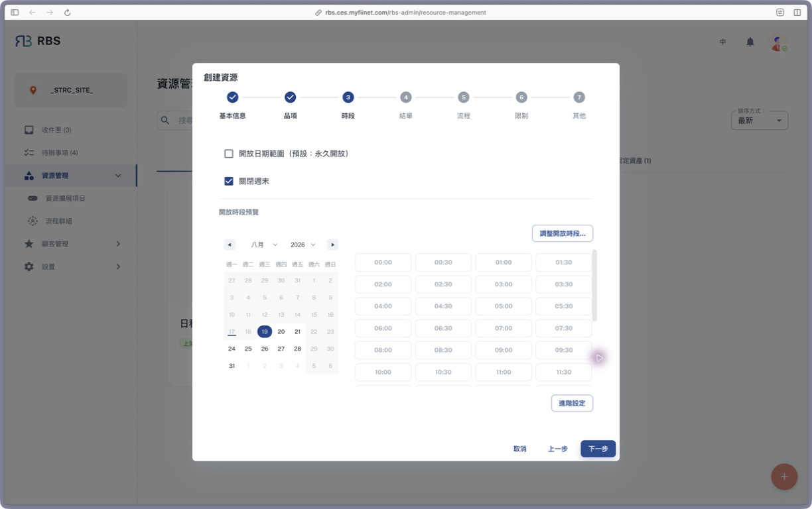Click the 07:30 time slot
The image size is (812, 509).
564,328
